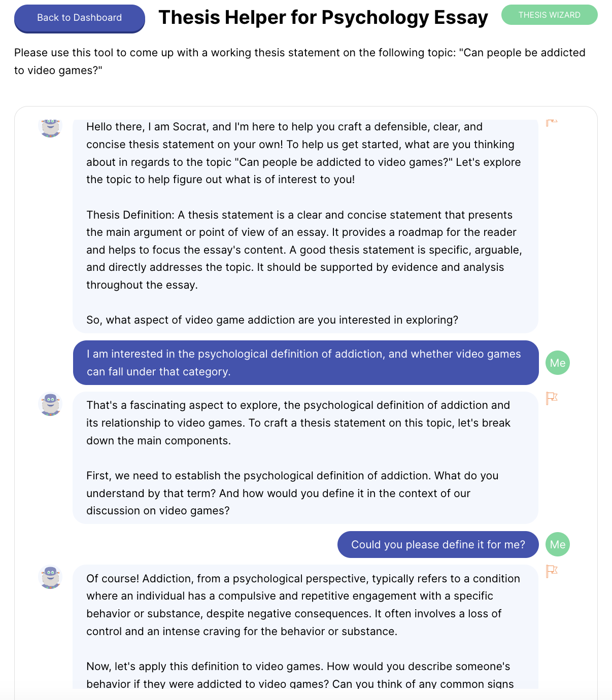The image size is (612, 700).
Task: Click the "So, what aspect of video game addiction" question
Action: click(272, 320)
